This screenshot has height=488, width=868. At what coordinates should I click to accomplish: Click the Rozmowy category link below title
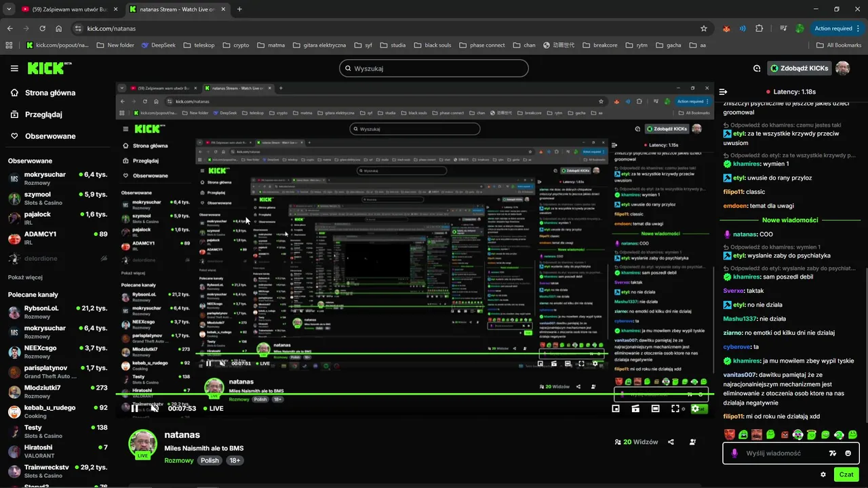(x=178, y=460)
